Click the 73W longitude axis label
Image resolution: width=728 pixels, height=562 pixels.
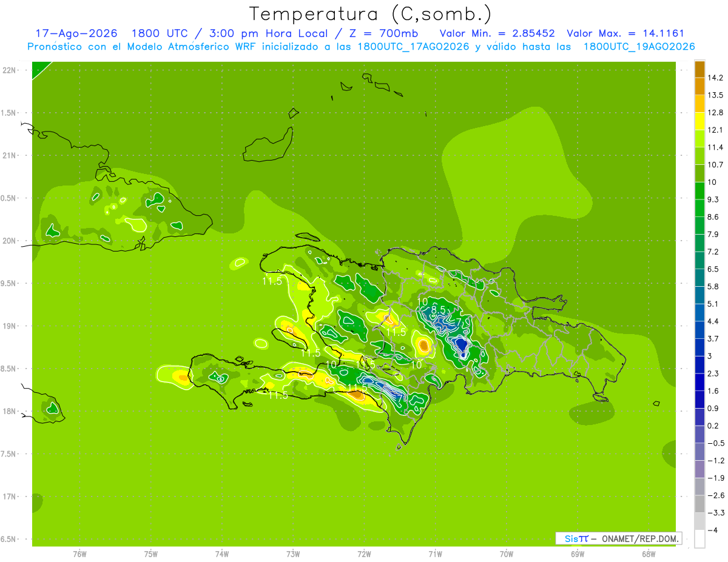tap(293, 554)
